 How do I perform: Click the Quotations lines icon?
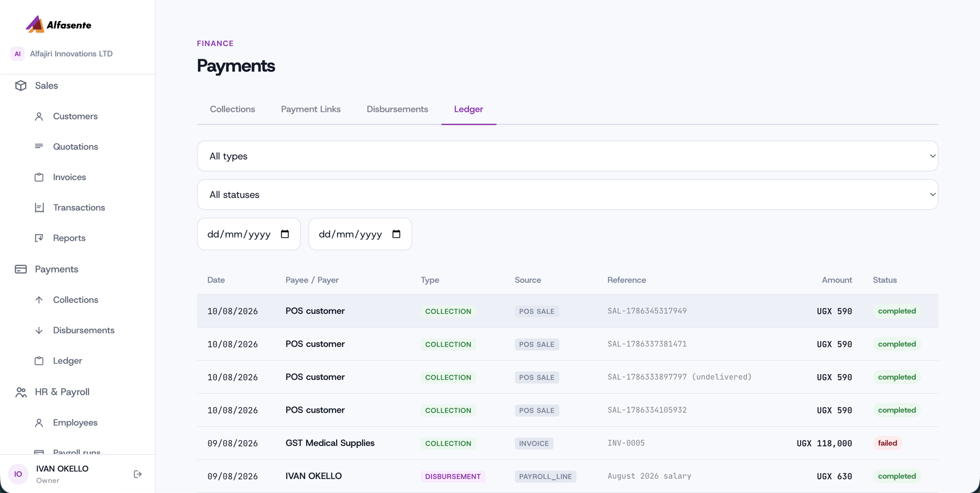pos(39,146)
